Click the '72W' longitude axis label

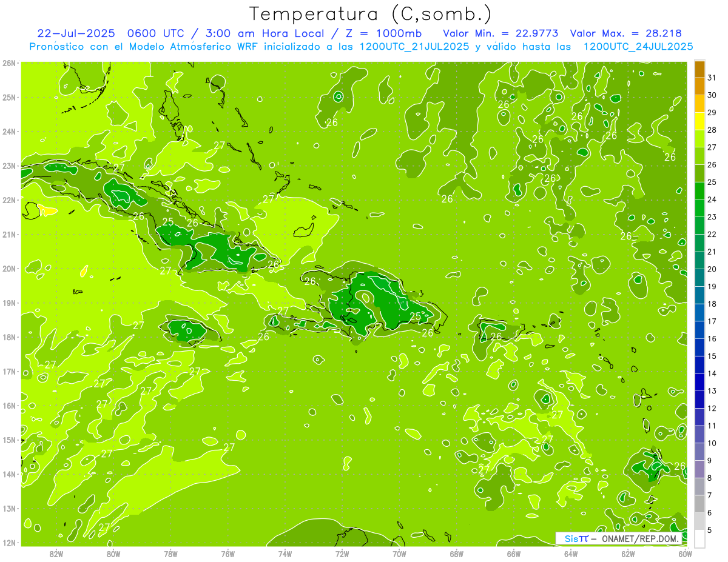[342, 554]
